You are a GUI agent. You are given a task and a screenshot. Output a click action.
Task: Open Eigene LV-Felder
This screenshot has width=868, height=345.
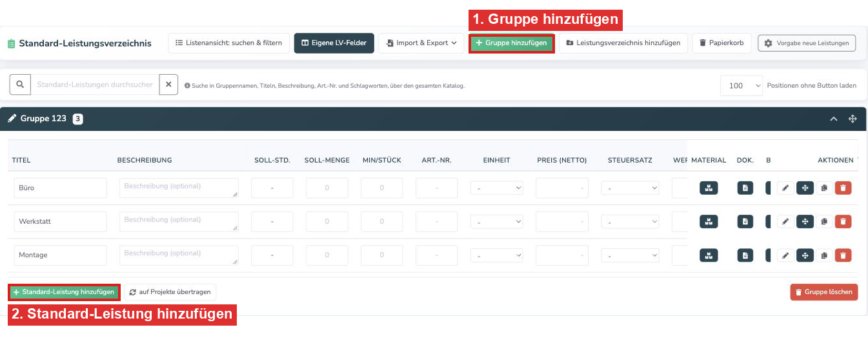[x=334, y=43]
